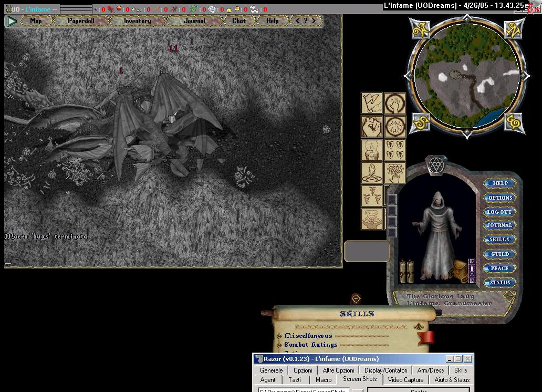Click the yellow sulfurous ash counter icon

(229, 9)
